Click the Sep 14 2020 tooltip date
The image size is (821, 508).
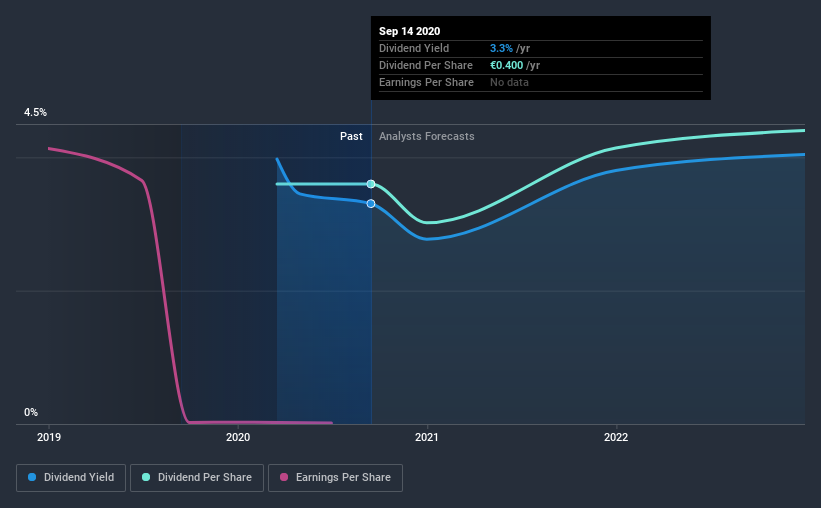coord(409,31)
